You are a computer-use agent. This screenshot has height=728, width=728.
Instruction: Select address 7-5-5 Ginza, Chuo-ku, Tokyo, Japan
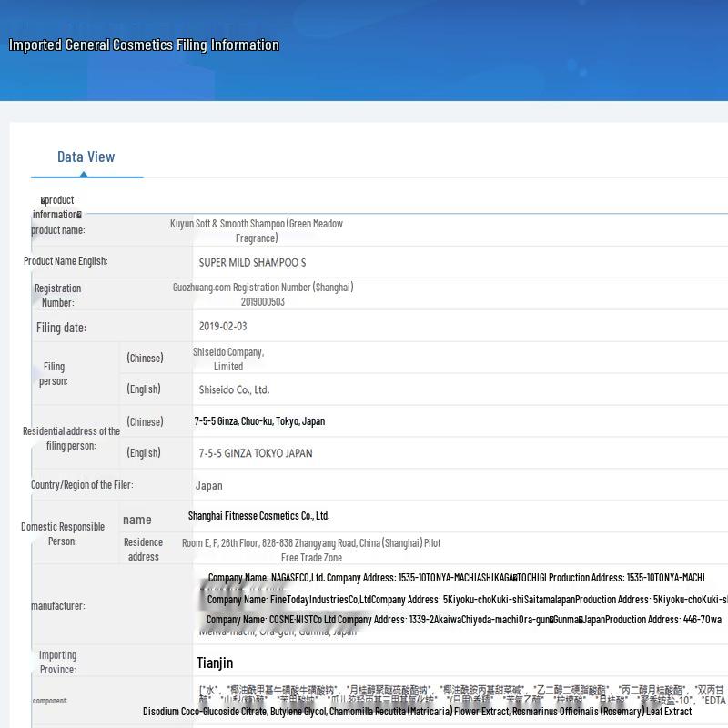(259, 421)
